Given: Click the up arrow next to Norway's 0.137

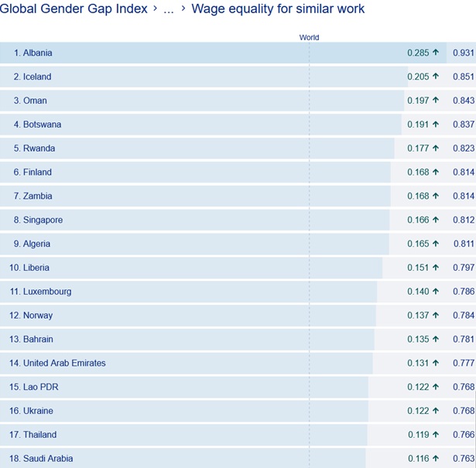Looking at the screenshot, I should [436, 316].
